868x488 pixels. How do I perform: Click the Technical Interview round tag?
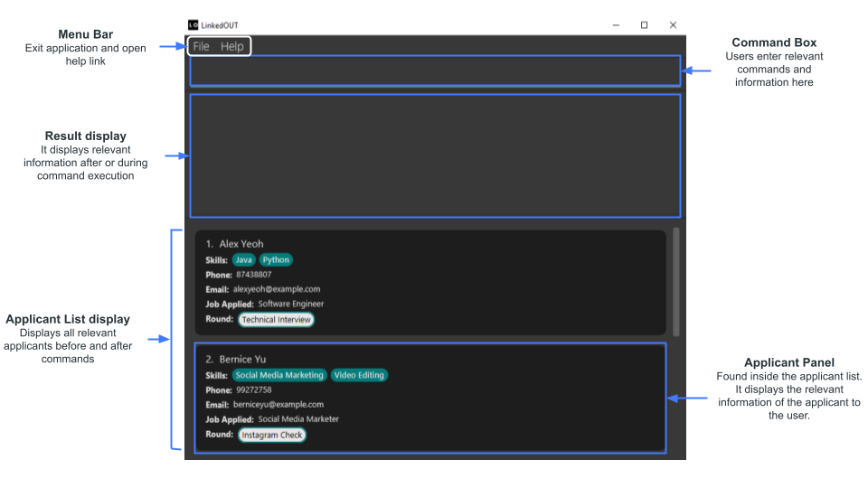tap(277, 320)
